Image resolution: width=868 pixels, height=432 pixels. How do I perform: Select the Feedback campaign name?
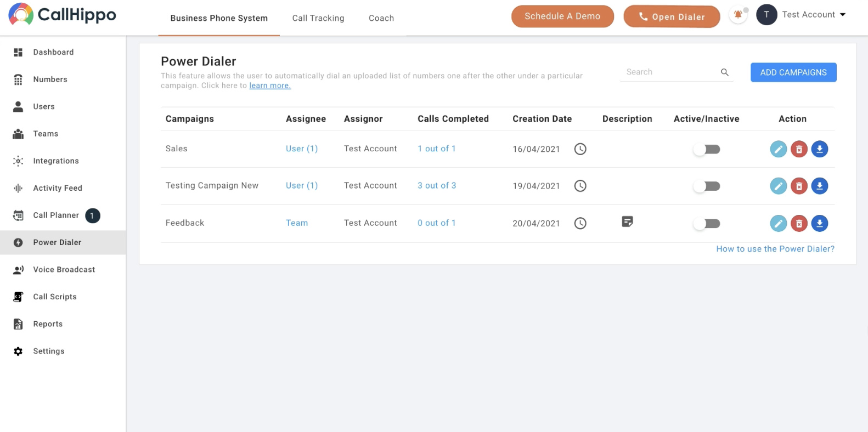(x=185, y=223)
